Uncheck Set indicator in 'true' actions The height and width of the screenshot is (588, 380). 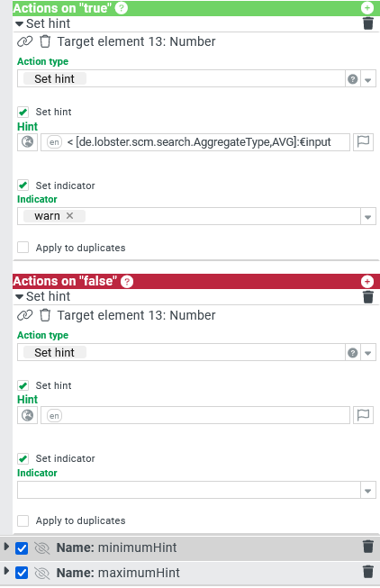point(23,185)
